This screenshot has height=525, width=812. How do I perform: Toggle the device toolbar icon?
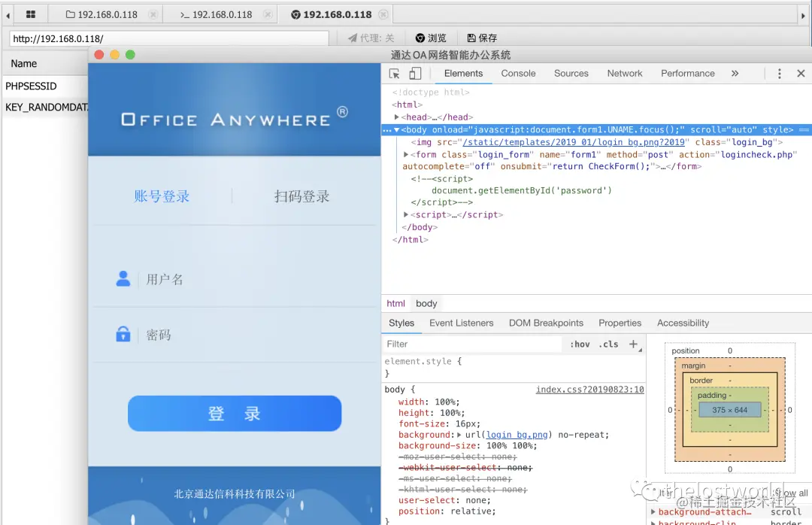point(415,74)
